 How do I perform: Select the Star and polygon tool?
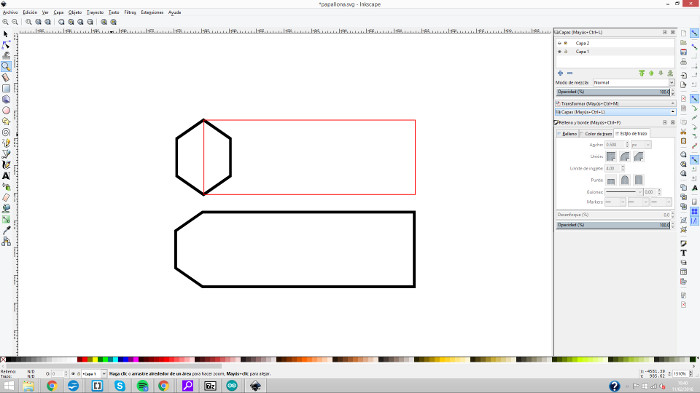point(6,121)
